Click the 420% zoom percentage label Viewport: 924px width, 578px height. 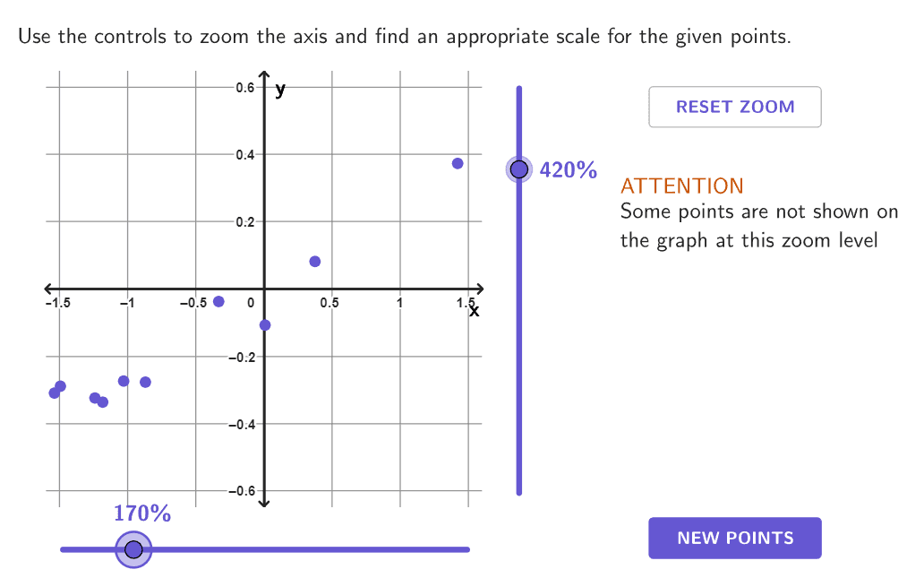[569, 168]
